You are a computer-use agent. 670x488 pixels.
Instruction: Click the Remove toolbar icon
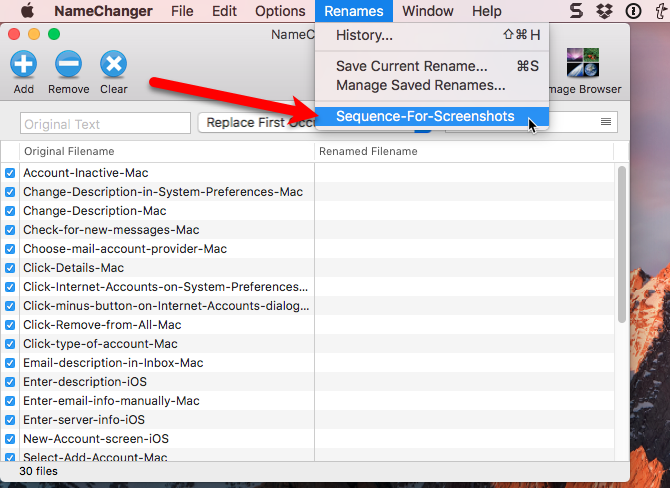tap(68, 66)
